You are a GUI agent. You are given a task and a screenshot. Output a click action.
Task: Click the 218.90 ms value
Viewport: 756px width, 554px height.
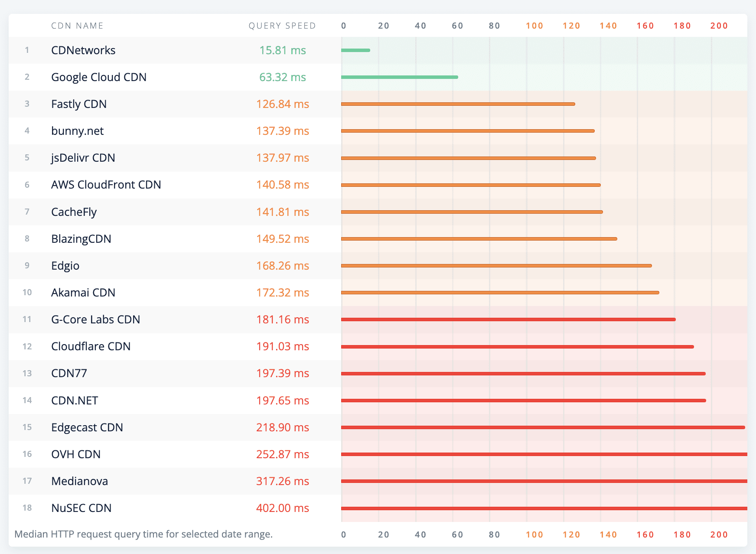tap(283, 427)
